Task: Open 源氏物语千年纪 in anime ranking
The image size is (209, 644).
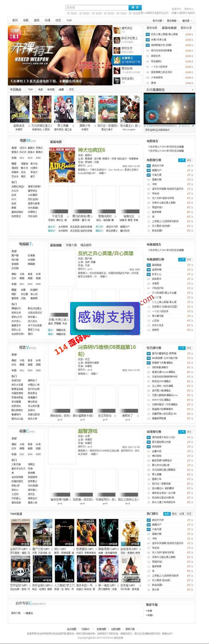Action: coord(164,437)
